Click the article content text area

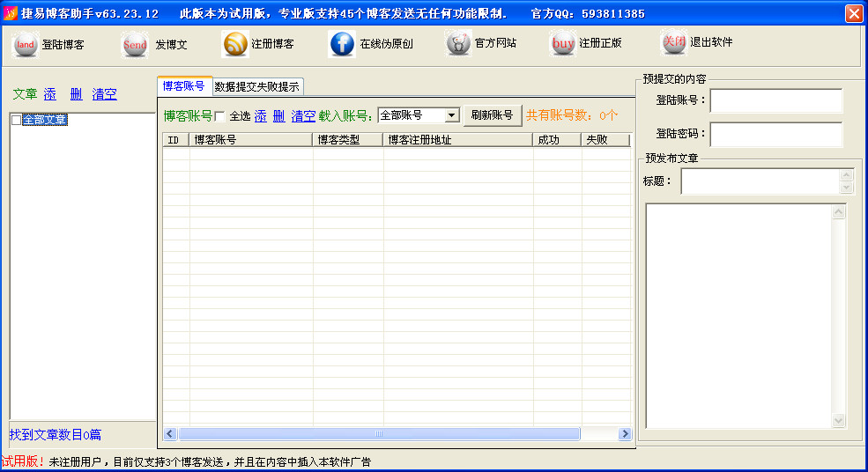[x=739, y=316]
